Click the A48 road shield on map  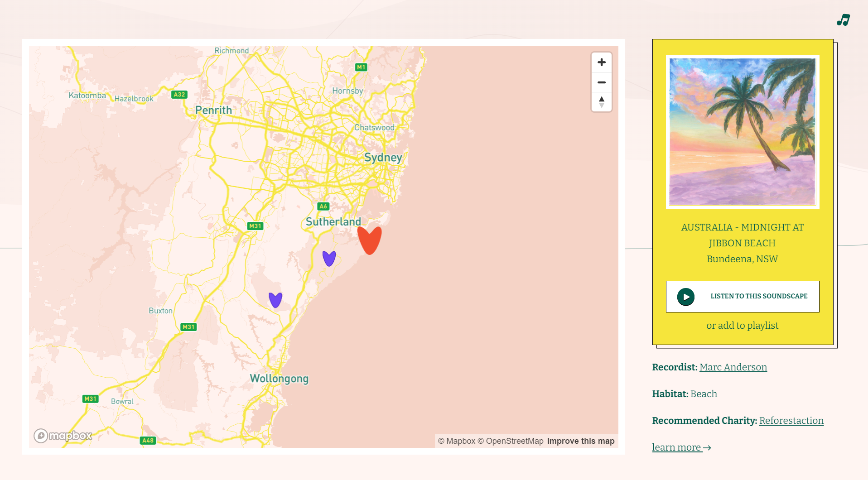(148, 440)
